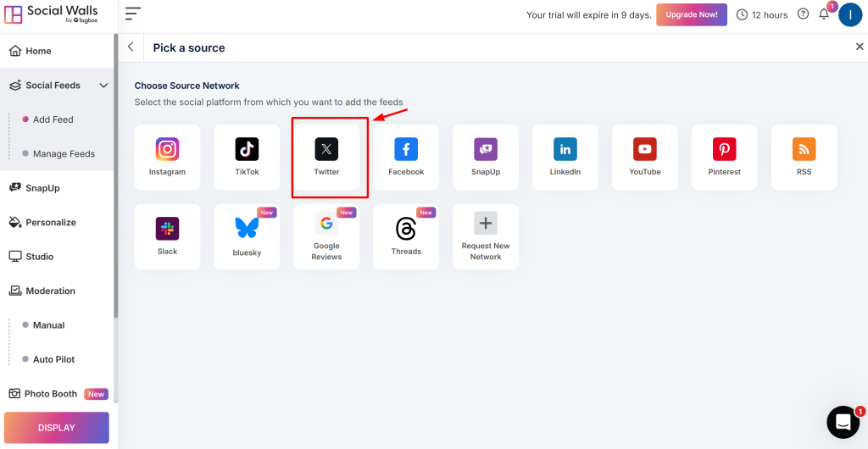Pick the bluesky butterfly source
Screen dimensions: 868x449
pyautogui.click(x=247, y=236)
